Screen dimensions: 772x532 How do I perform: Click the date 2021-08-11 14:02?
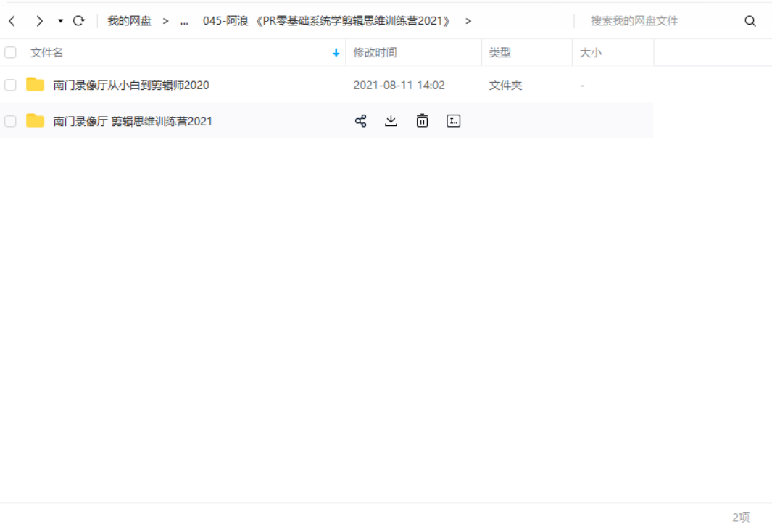tap(399, 85)
